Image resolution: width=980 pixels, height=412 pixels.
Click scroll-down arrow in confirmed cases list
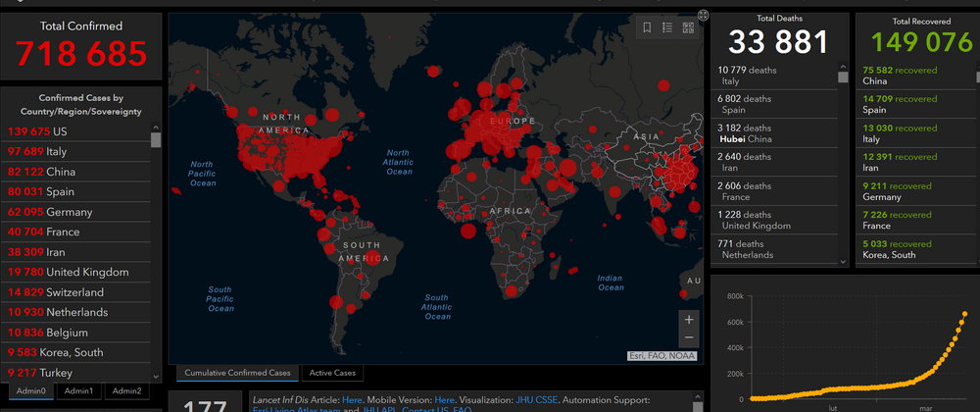[156, 377]
